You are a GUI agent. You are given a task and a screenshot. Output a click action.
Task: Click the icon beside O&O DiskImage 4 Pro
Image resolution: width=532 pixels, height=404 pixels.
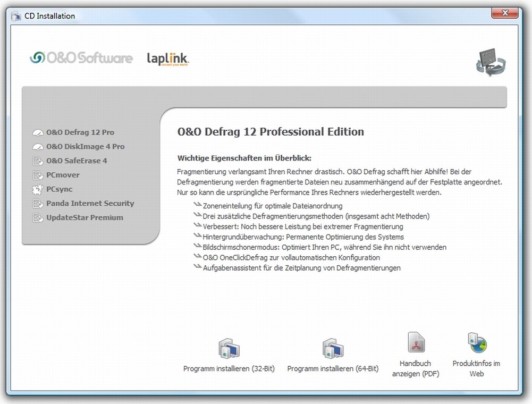click(x=38, y=147)
